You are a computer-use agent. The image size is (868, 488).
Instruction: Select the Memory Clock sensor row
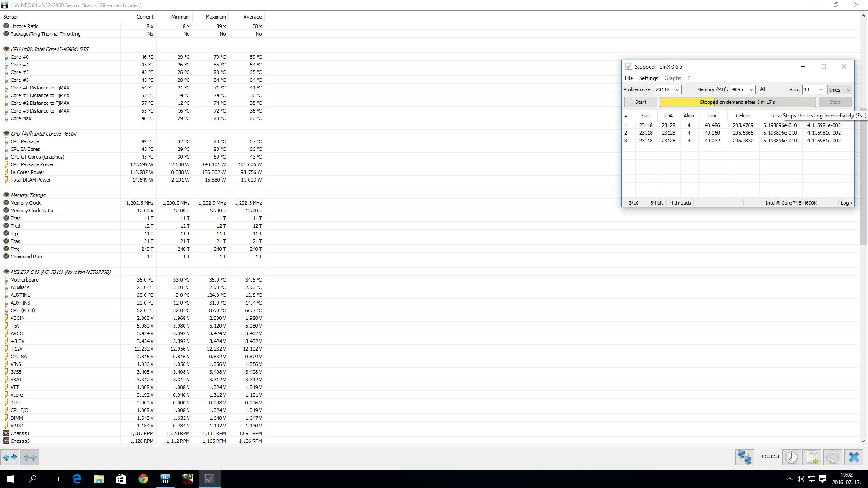pyautogui.click(x=133, y=203)
